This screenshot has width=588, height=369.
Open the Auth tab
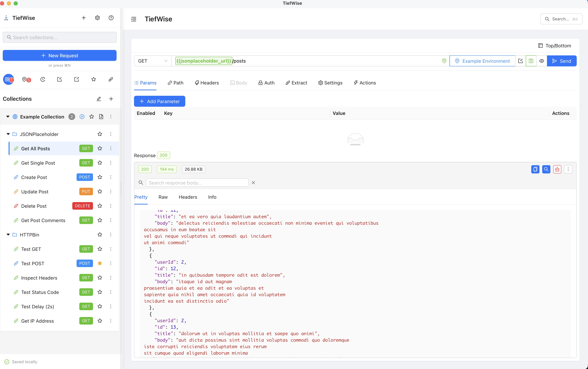[x=266, y=83]
